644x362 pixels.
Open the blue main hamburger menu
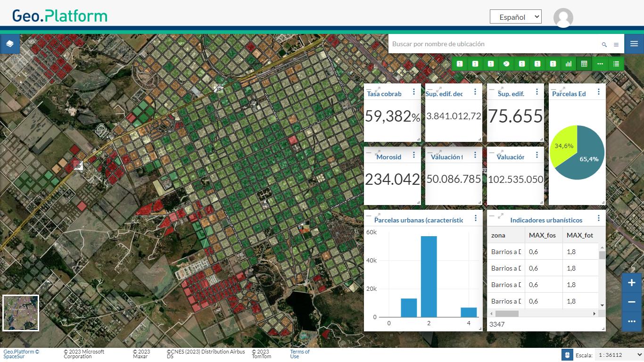(634, 44)
